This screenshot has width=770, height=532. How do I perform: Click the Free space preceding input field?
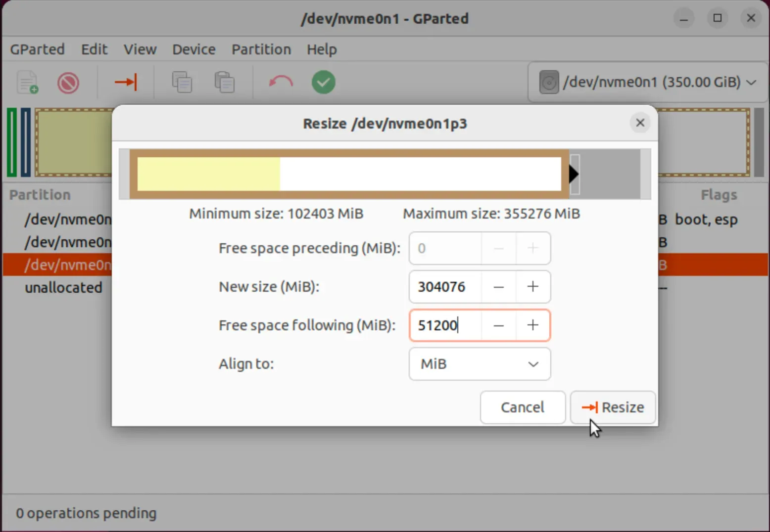point(445,248)
